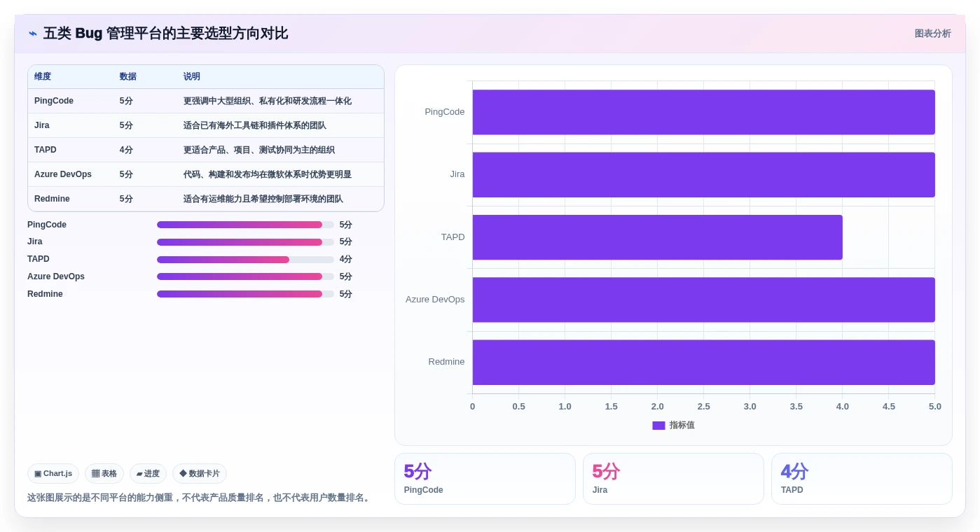Select the 表格 tag chip
Viewport: 980px width, 532px height.
(x=104, y=474)
